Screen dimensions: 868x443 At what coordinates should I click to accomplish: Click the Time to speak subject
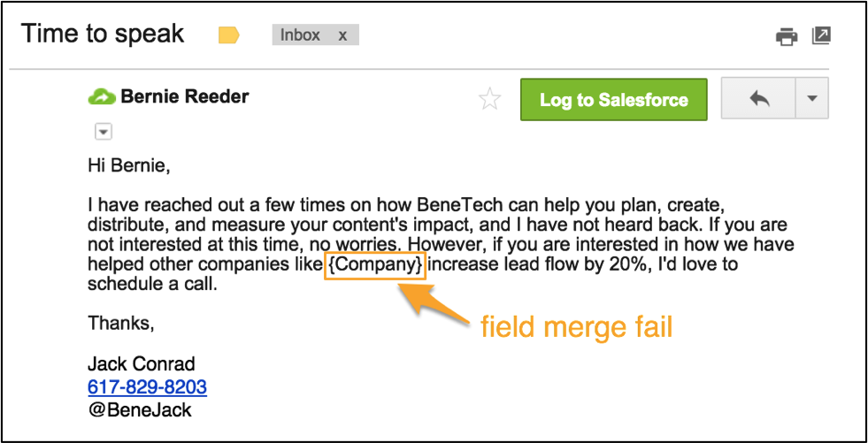(103, 34)
